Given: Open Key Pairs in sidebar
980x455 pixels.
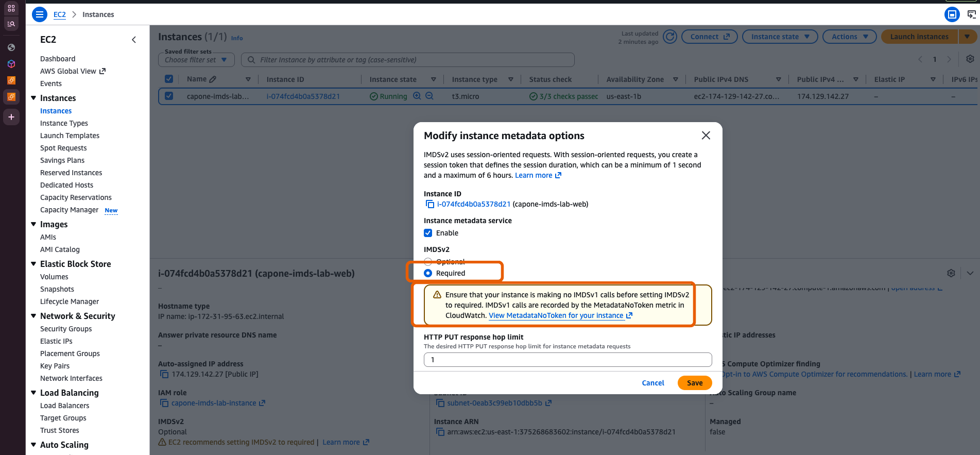Looking at the screenshot, I should point(55,366).
